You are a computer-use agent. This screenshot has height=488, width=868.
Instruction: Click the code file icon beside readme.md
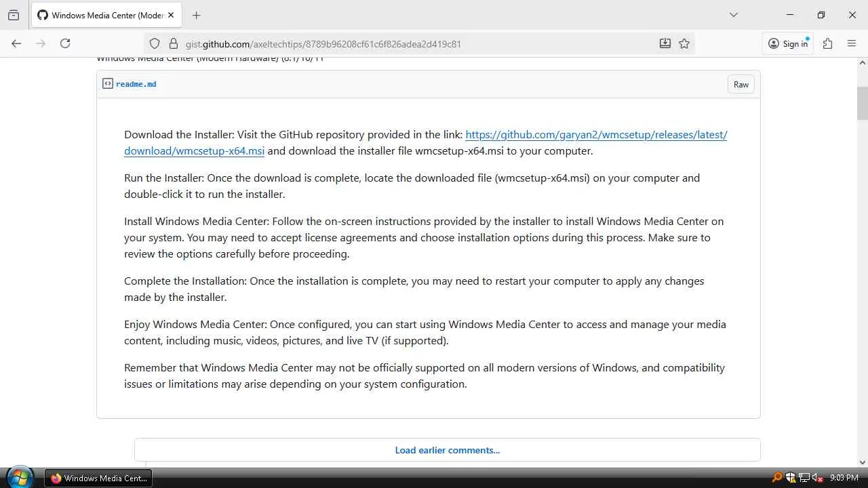(x=108, y=83)
